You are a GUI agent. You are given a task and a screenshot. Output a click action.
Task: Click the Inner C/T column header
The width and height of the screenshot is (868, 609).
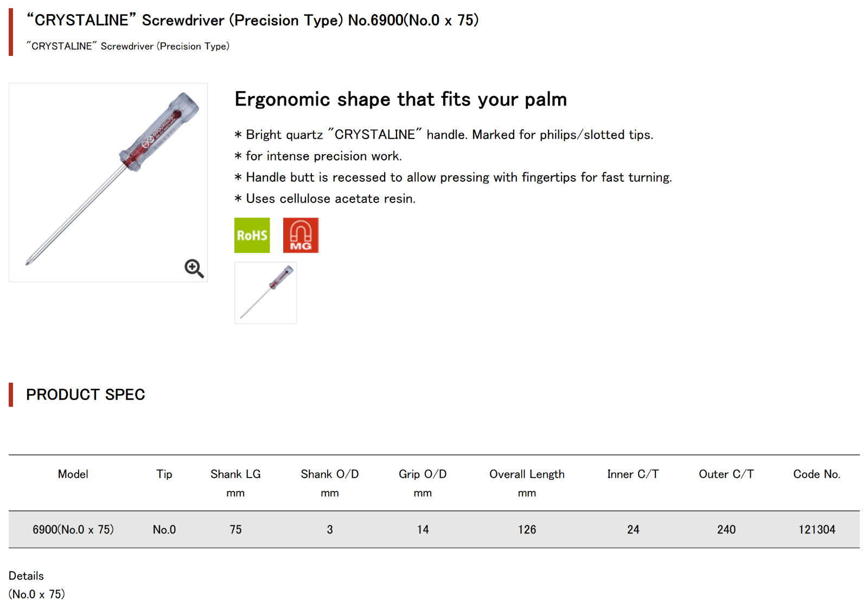coord(633,474)
